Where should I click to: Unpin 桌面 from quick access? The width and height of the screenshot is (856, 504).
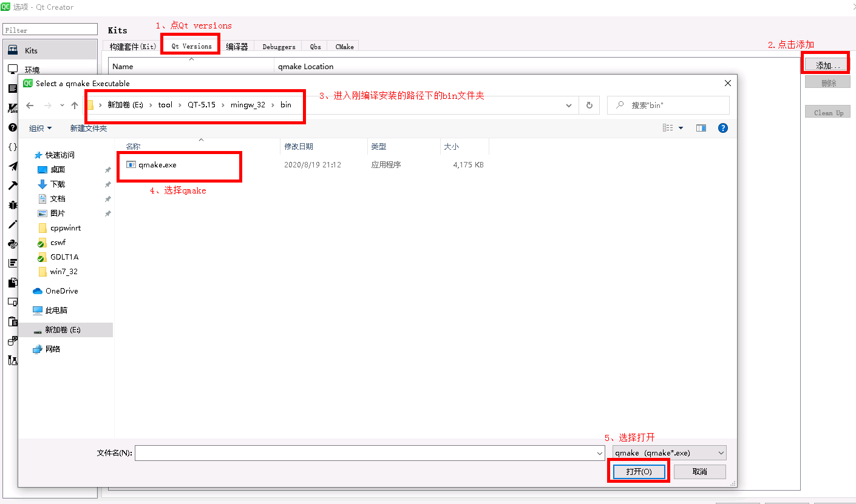(x=107, y=169)
